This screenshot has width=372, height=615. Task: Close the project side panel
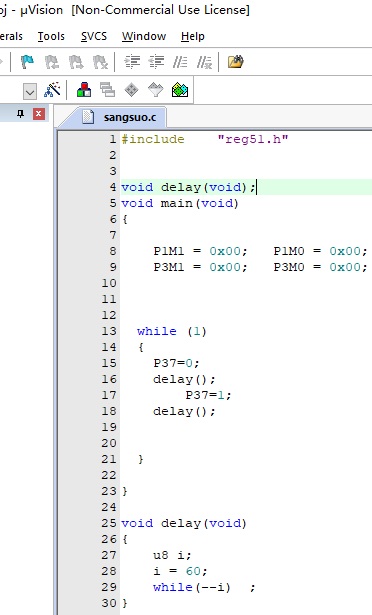38,114
